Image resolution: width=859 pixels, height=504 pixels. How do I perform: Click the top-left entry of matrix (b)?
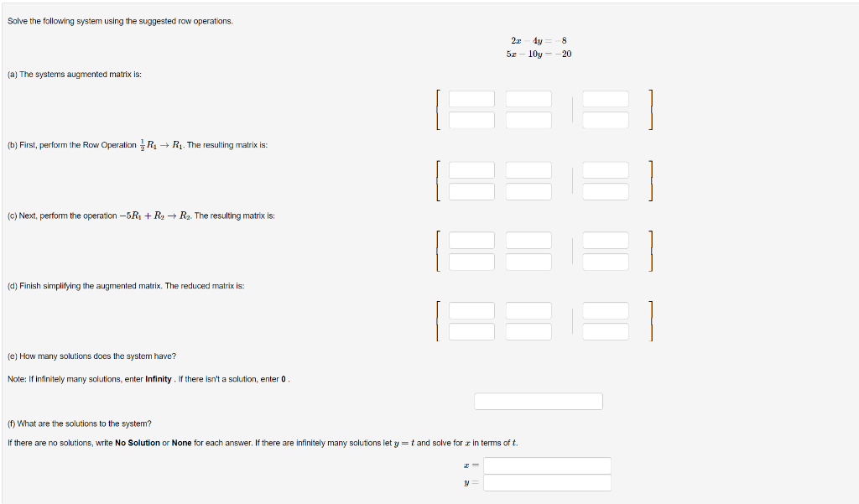pos(471,169)
